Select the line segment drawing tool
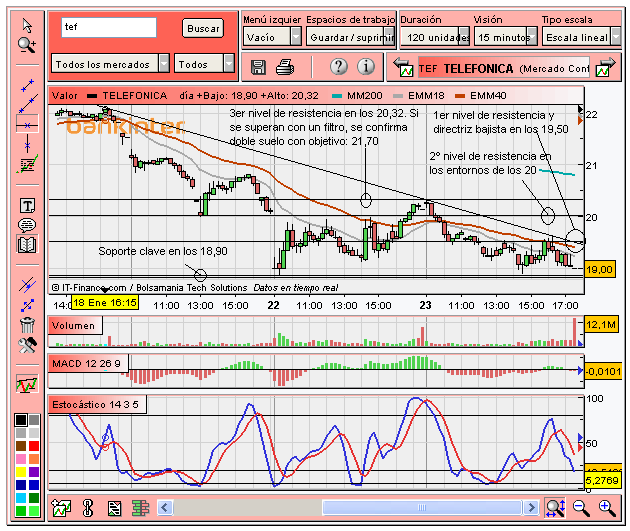This screenshot has width=630, height=531. 27,86
